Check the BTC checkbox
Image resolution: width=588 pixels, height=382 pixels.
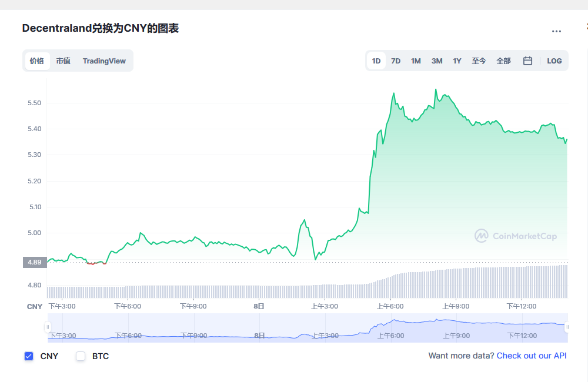click(x=81, y=356)
